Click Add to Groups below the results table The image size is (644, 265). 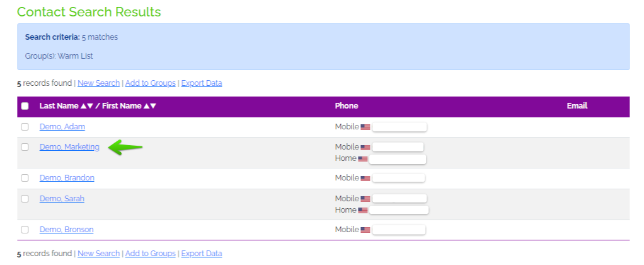(151, 254)
